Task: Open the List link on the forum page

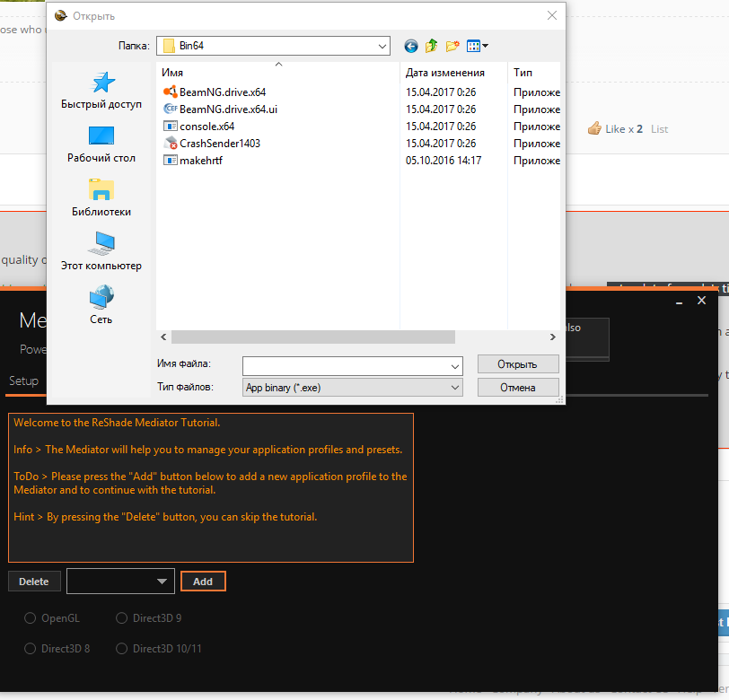Action: click(x=659, y=129)
